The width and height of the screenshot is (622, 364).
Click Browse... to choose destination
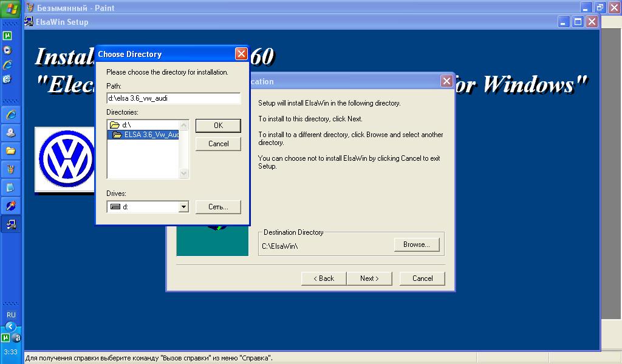click(x=416, y=244)
